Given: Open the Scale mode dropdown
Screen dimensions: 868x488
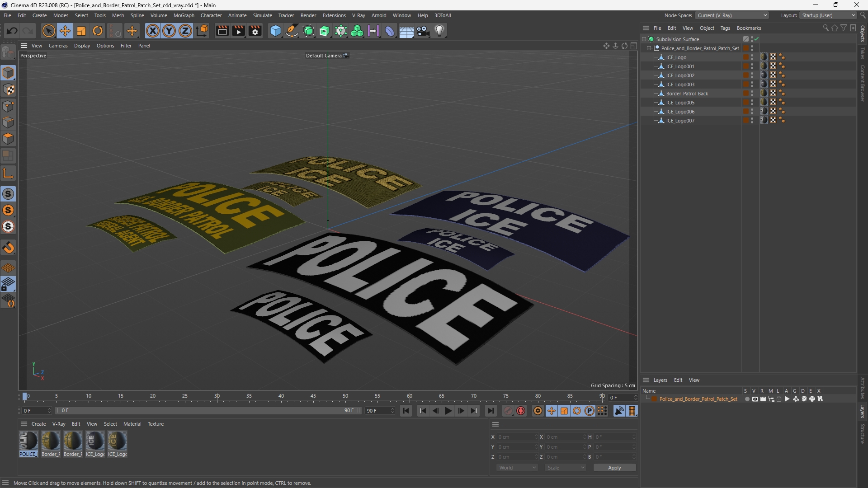Looking at the screenshot, I should tap(566, 468).
